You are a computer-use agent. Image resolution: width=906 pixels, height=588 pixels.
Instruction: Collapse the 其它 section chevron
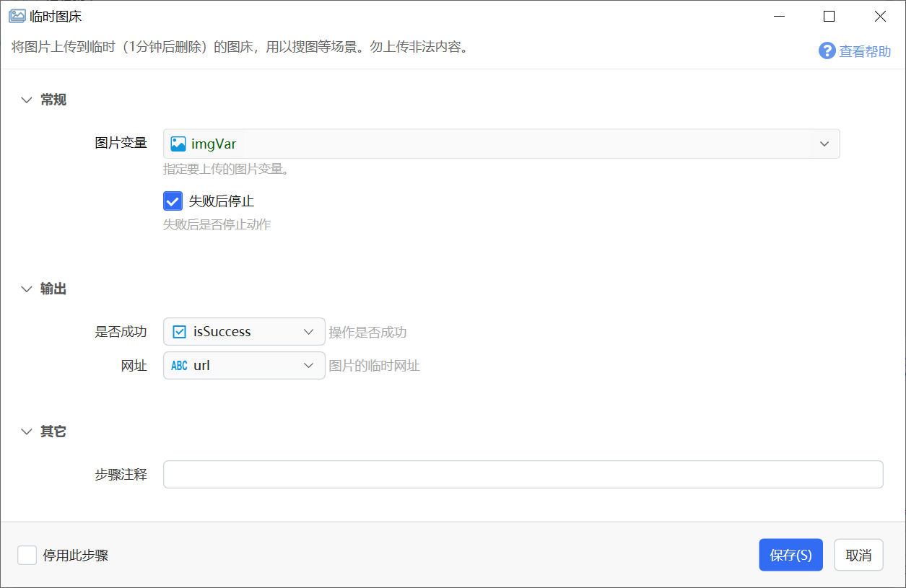point(27,432)
